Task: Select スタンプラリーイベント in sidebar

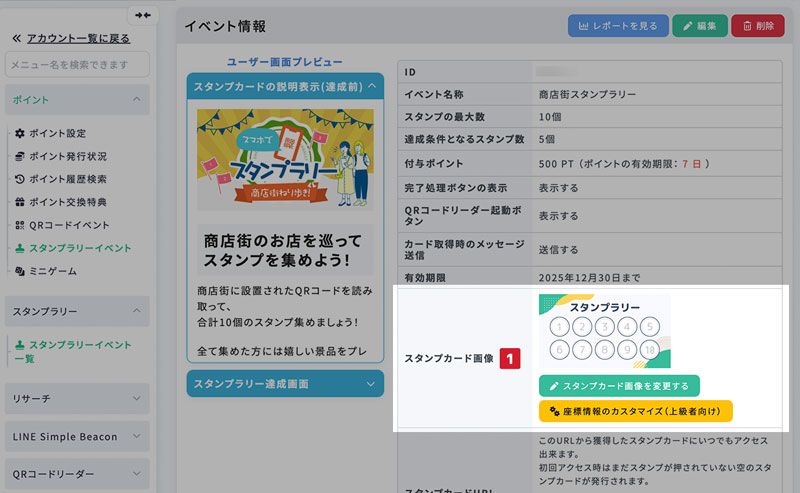Action: pos(79,248)
